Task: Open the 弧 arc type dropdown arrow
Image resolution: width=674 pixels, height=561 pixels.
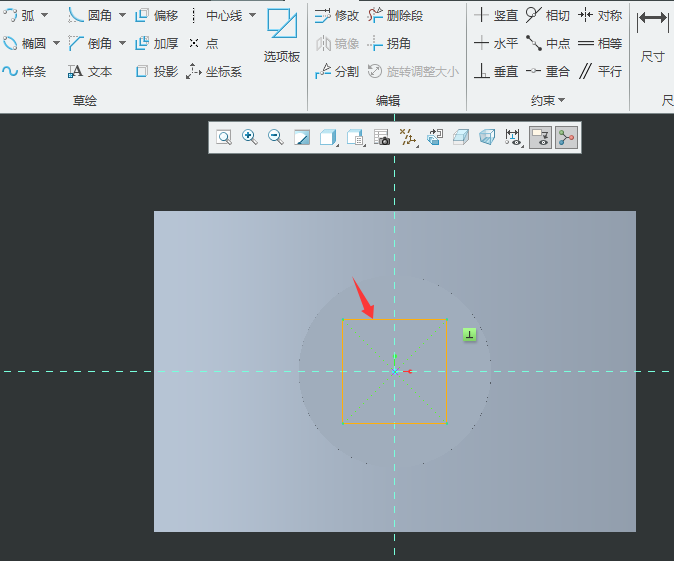Action: tap(44, 15)
